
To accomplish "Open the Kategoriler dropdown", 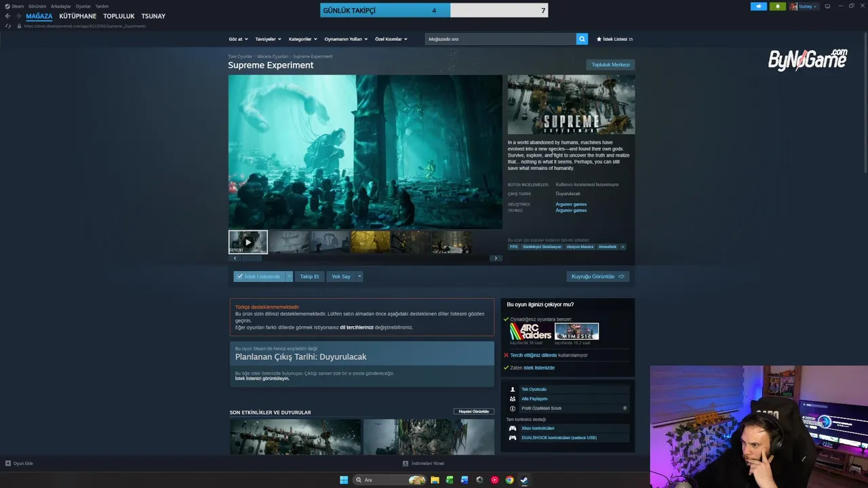I will [302, 39].
